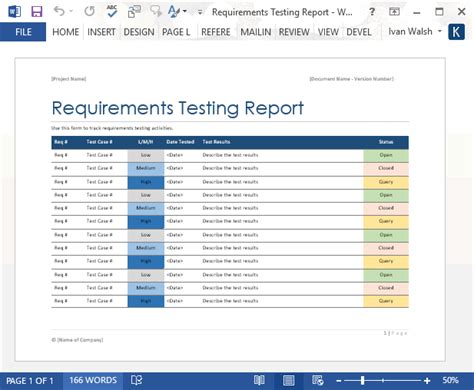
Task: Click the first Open status cell
Action: pyautogui.click(x=386, y=155)
